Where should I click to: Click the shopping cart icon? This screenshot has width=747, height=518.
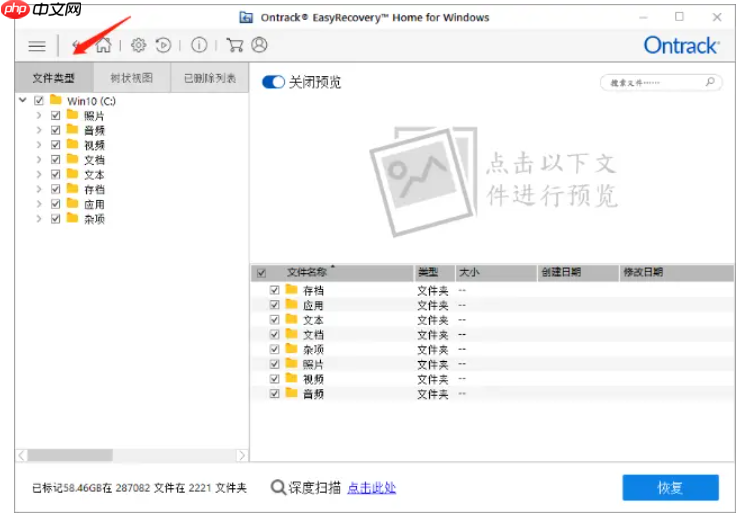[235, 45]
